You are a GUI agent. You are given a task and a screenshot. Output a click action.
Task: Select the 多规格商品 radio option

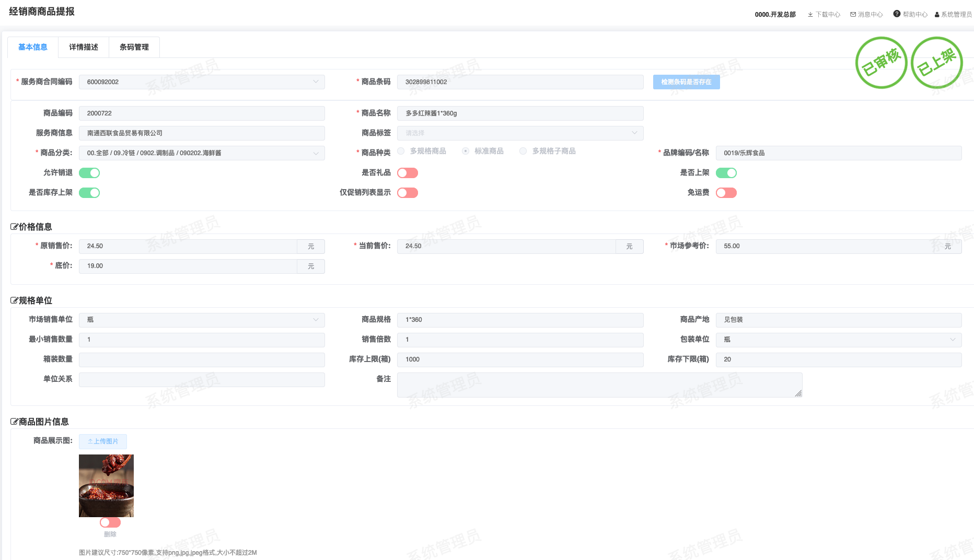click(401, 151)
